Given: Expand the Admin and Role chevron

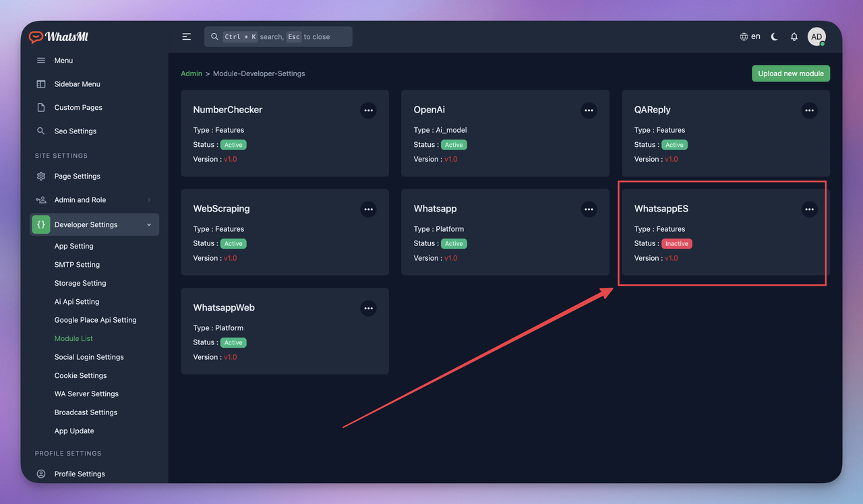Looking at the screenshot, I should pyautogui.click(x=149, y=200).
